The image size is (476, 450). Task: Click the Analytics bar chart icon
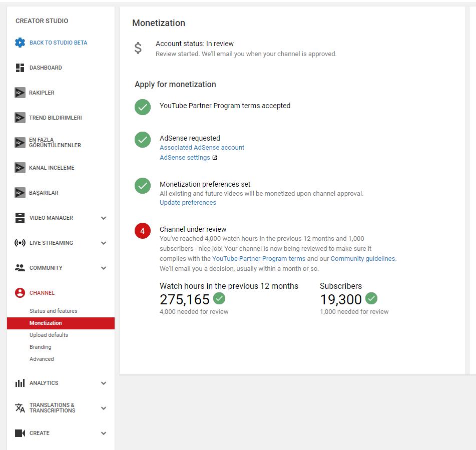[20, 383]
